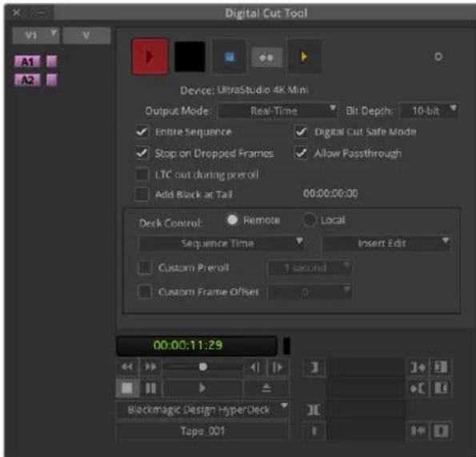The image size is (476, 457).
Task: Go to IN point icon
Action: coord(418,367)
